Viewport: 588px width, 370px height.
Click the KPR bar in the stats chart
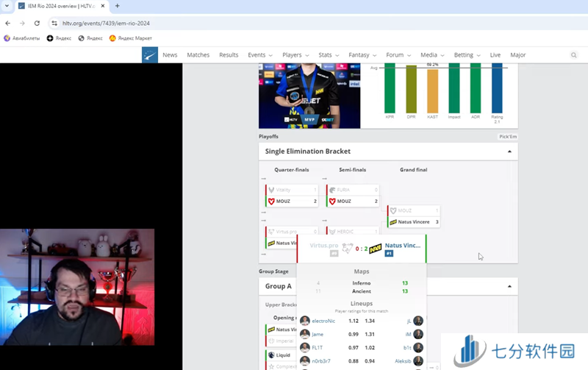390,88
